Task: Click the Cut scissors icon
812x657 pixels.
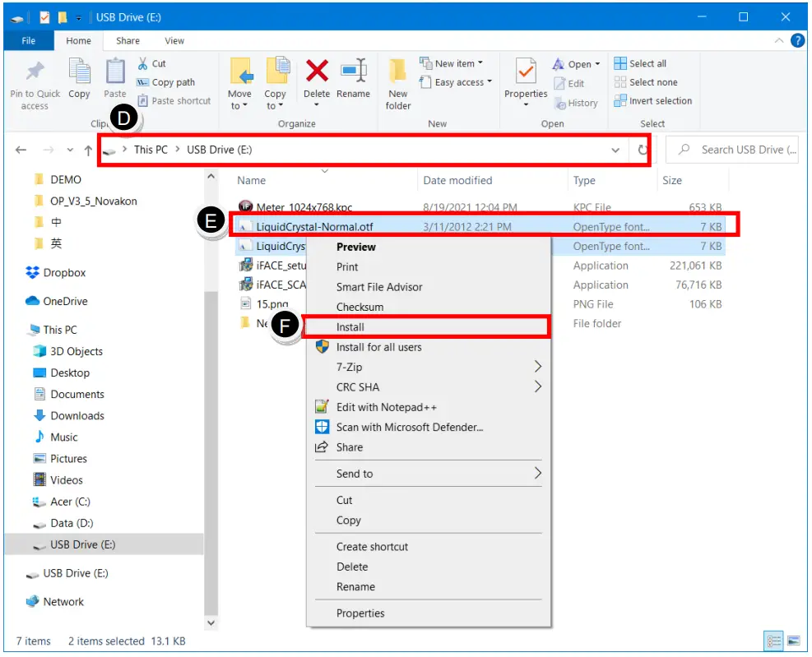Action: click(x=143, y=63)
